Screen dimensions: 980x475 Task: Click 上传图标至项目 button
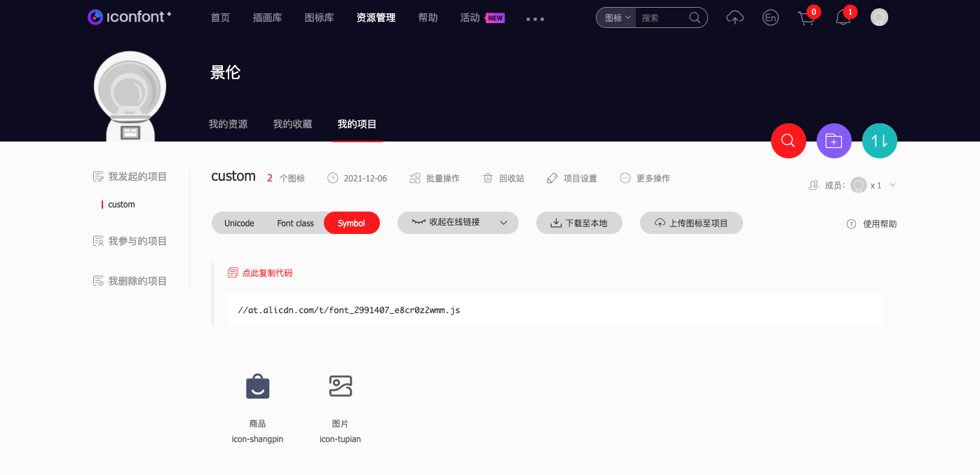pos(691,223)
